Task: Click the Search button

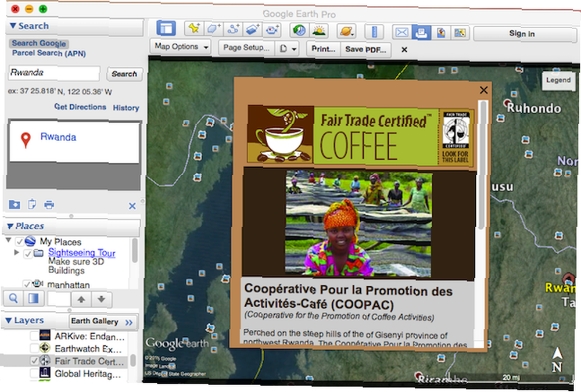Action: click(x=124, y=74)
